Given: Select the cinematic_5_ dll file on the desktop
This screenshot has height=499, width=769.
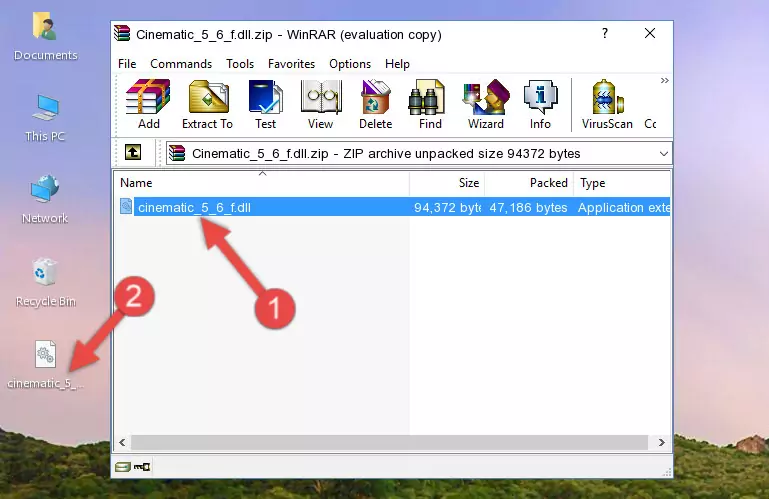Looking at the screenshot, I should (x=45, y=365).
